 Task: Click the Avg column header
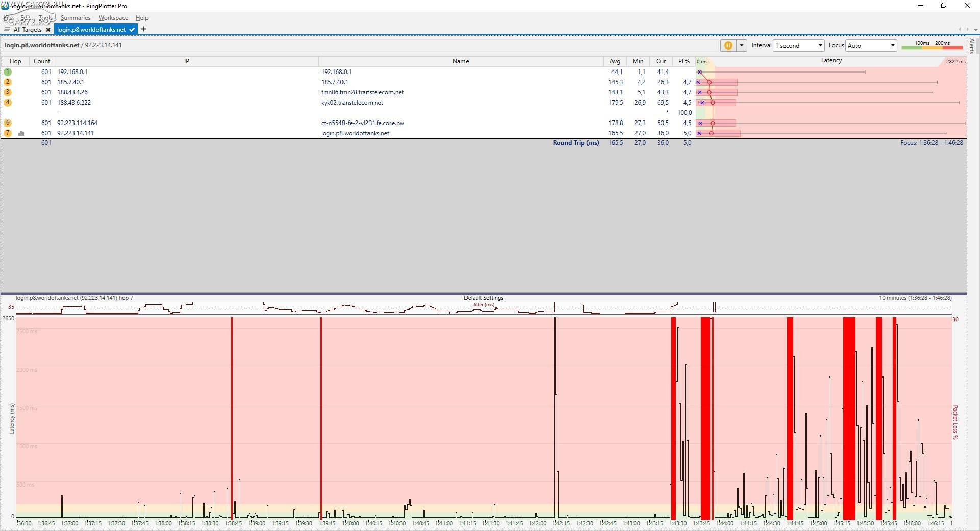[615, 61]
